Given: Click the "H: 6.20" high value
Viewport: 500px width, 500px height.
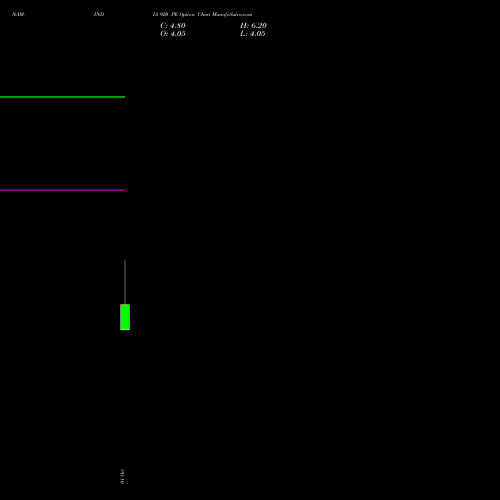Looking at the screenshot, I should tap(253, 26).
